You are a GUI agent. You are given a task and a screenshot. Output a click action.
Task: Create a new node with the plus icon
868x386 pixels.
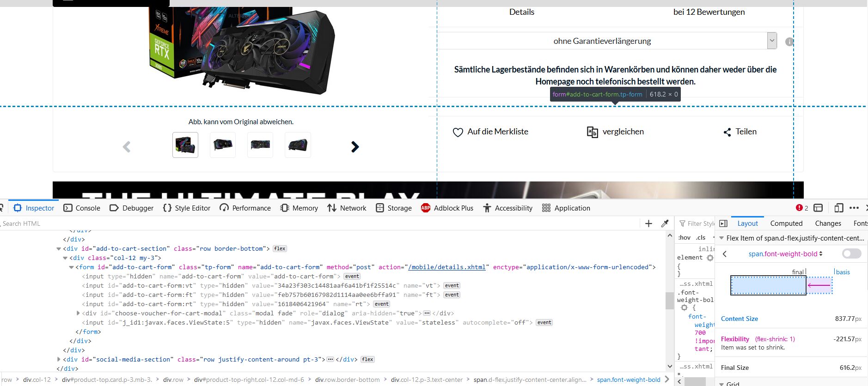pyautogui.click(x=648, y=223)
